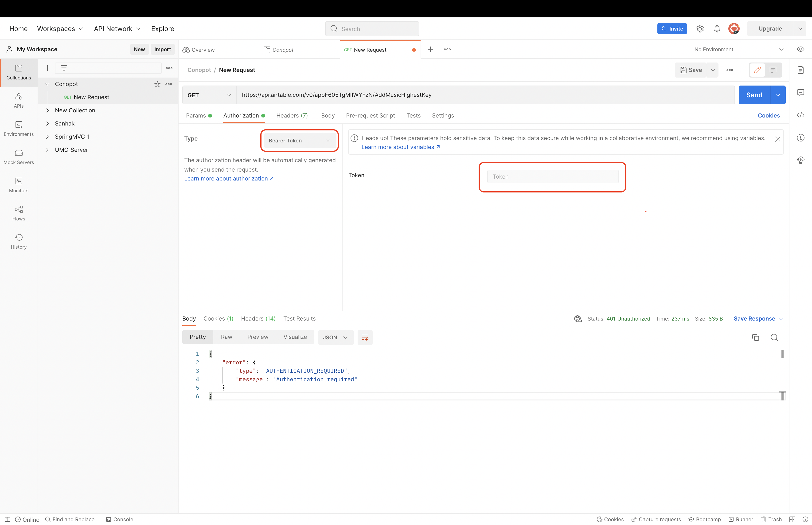Switch to the Raw response view
Image resolution: width=812 pixels, height=525 pixels.
point(226,337)
